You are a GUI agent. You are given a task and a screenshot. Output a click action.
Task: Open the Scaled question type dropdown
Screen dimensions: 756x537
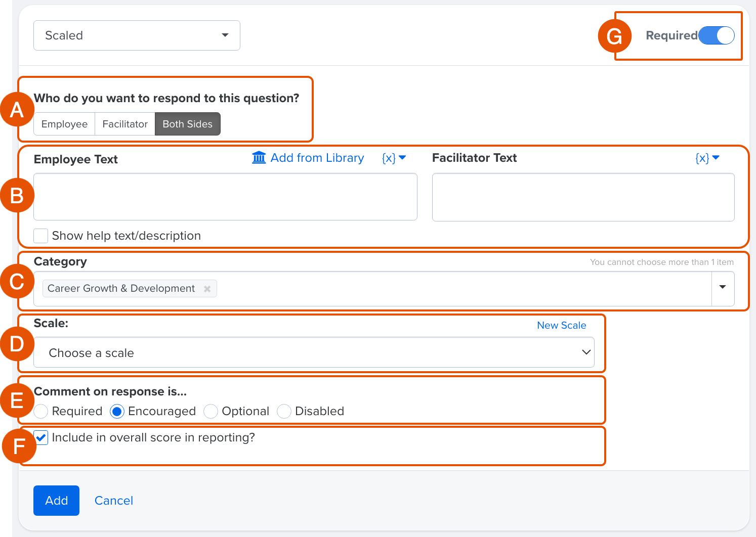click(137, 35)
